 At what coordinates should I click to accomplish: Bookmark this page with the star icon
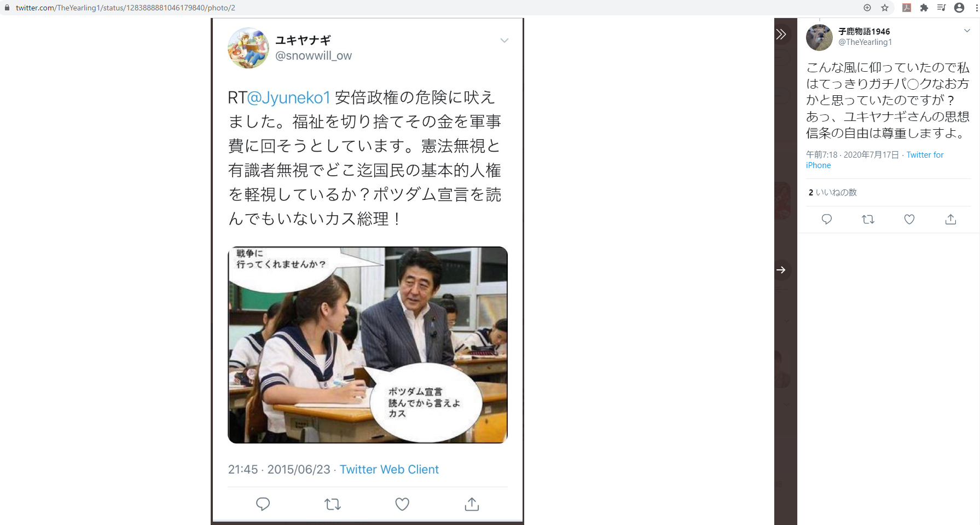coord(885,8)
